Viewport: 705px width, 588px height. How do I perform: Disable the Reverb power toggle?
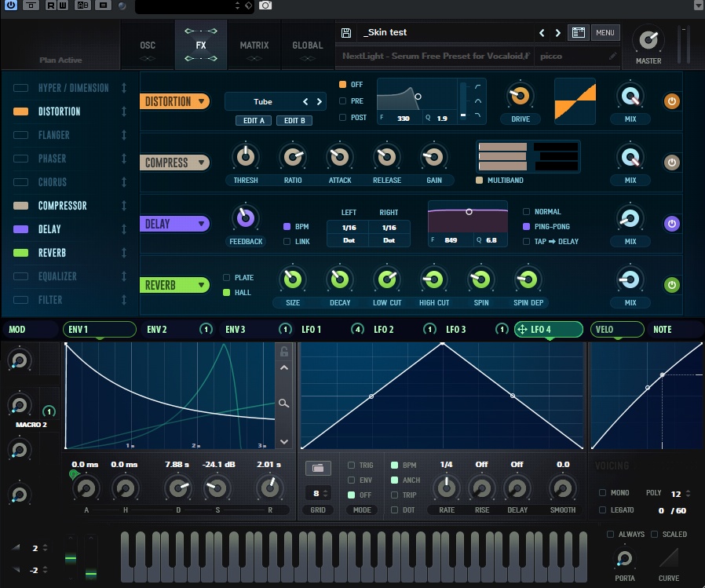(671, 285)
